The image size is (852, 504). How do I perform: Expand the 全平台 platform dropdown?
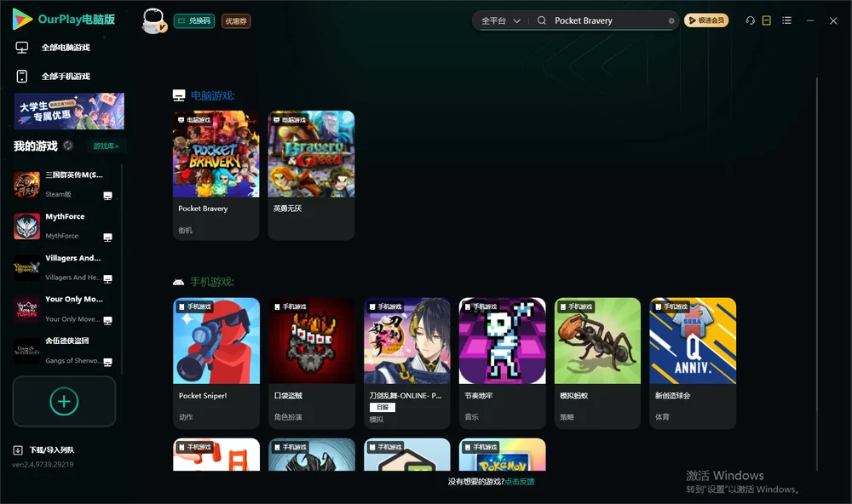(x=500, y=20)
